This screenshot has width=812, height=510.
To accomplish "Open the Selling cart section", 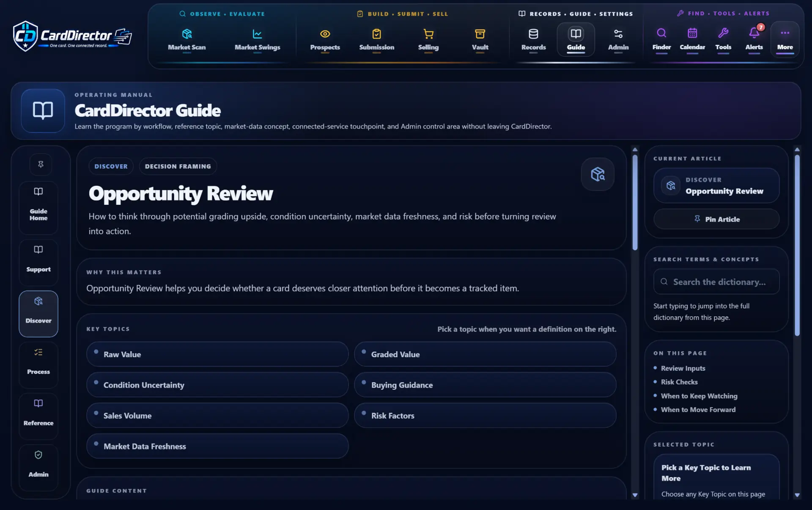I will coord(428,39).
